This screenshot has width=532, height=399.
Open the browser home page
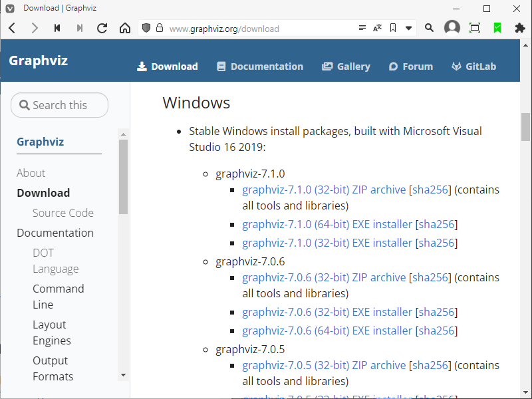coord(125,28)
